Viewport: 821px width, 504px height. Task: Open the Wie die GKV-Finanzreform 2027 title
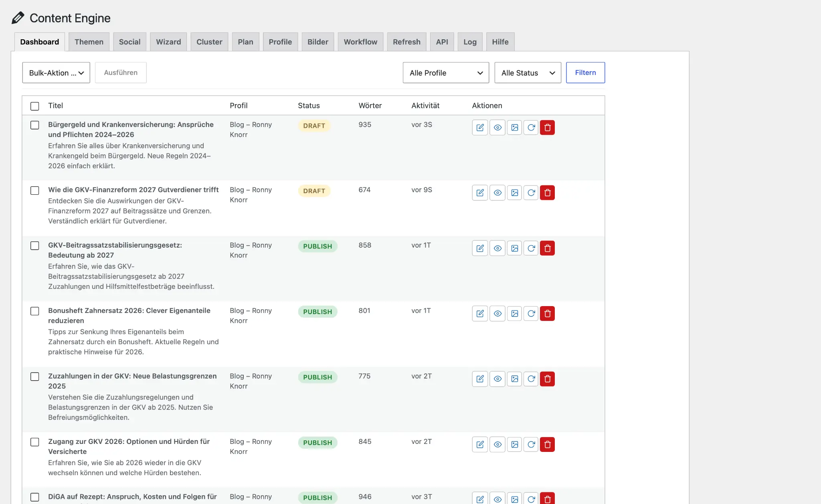[x=133, y=190]
